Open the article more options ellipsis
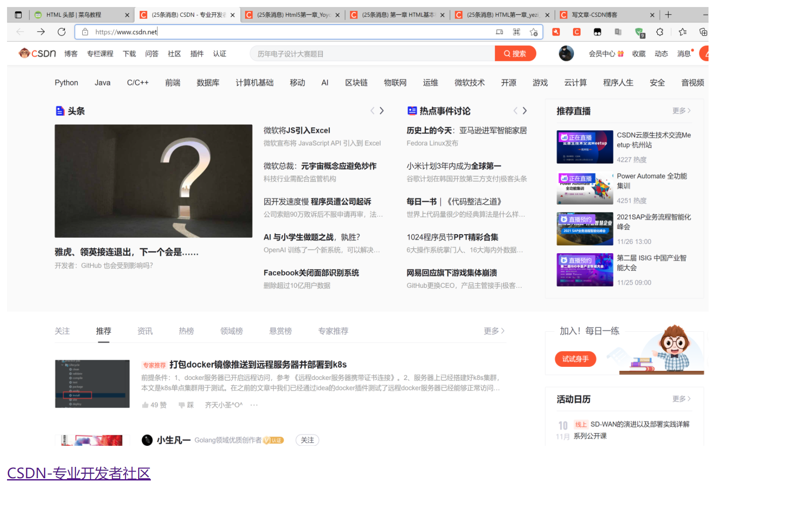The width and height of the screenshot is (812, 516). [254, 405]
